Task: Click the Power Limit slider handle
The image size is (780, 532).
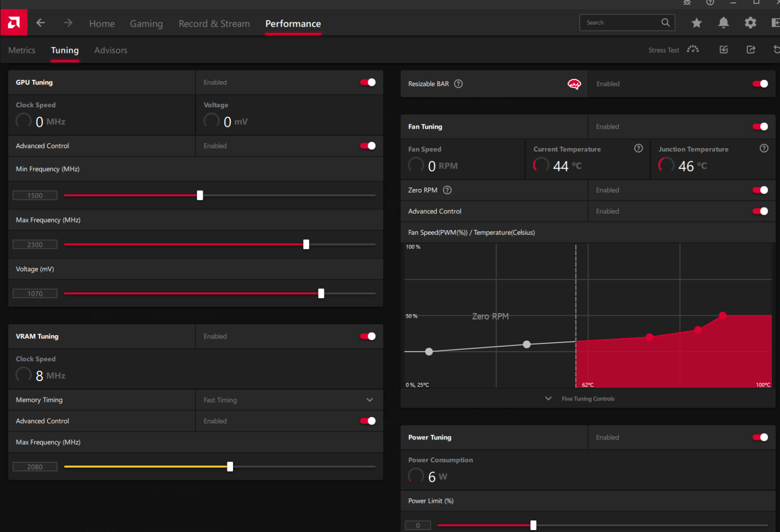Action: [x=533, y=525]
